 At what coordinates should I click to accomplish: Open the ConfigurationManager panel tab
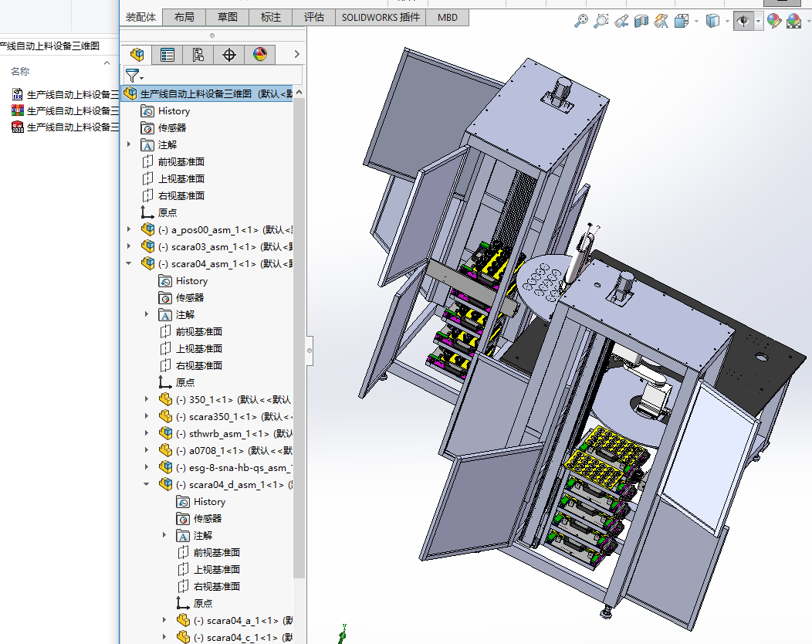pos(198,54)
